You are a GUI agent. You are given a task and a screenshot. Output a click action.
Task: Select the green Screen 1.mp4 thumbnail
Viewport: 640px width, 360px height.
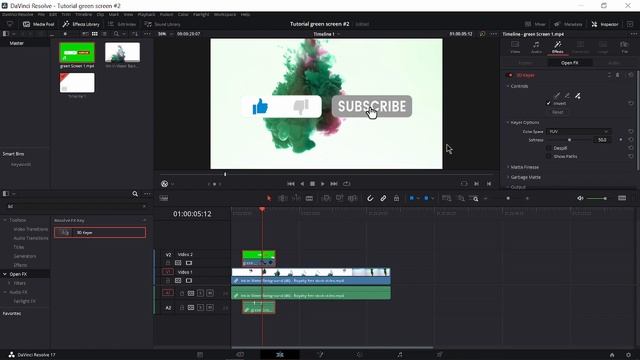point(77,52)
